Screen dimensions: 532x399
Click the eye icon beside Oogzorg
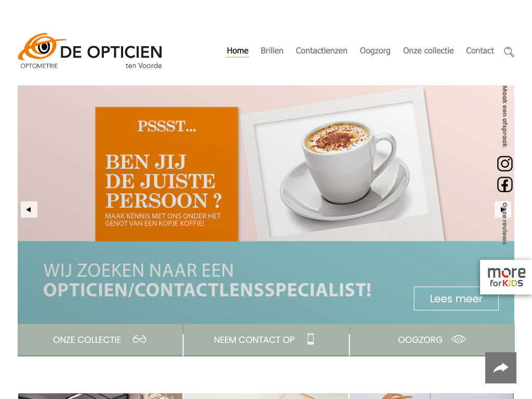(x=459, y=339)
